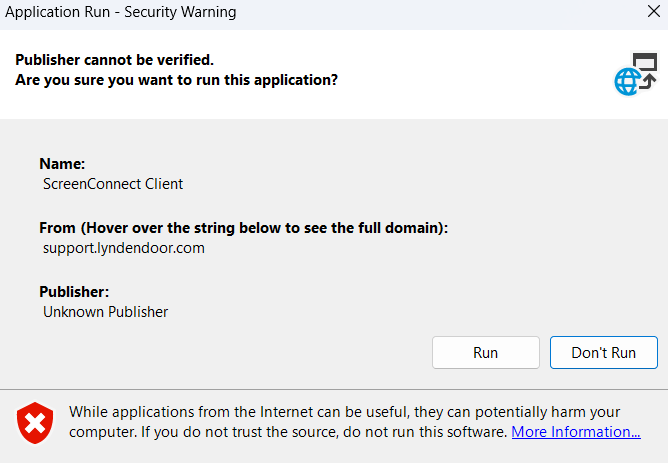Click the From hover-instruction label
This screenshot has width=668, height=463.
tap(243, 228)
